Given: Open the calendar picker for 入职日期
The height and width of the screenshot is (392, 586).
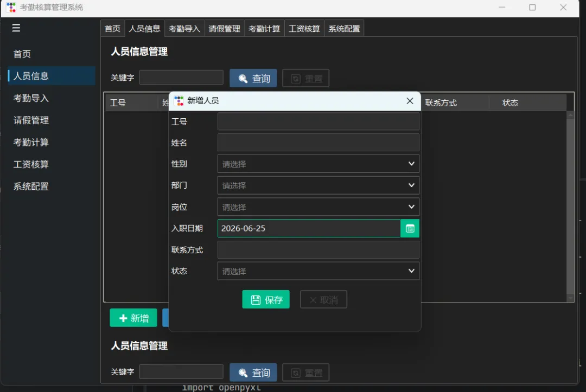Looking at the screenshot, I should coord(410,228).
